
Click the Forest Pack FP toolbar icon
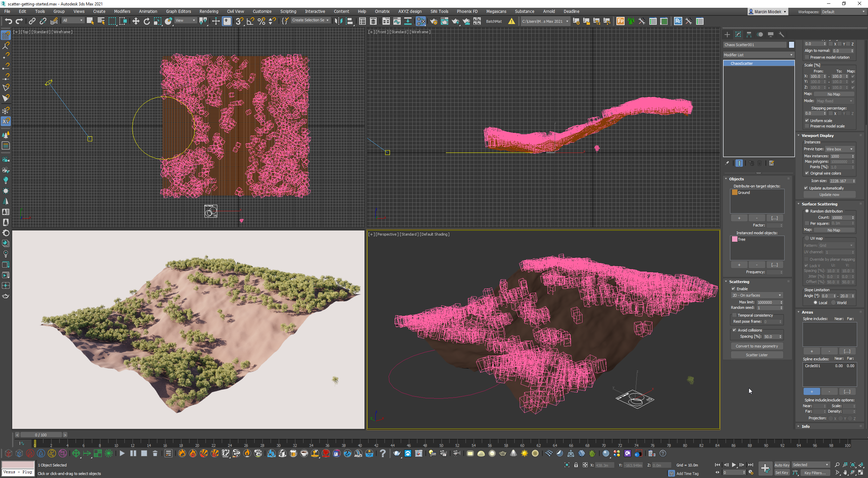tap(620, 21)
